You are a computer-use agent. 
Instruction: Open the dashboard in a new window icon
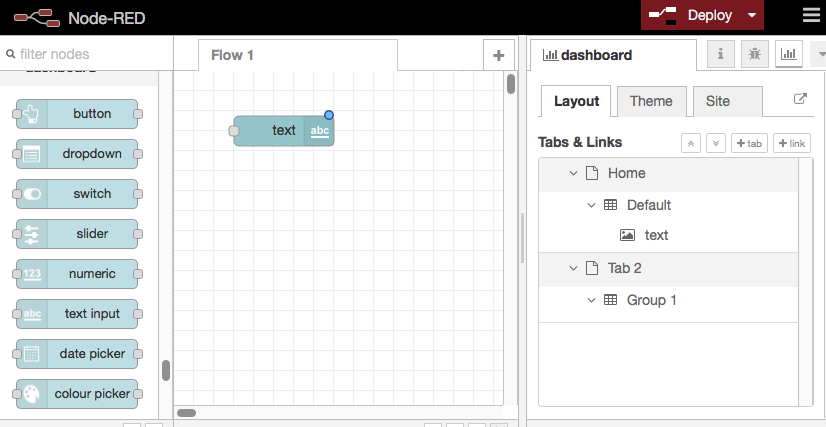click(800, 98)
